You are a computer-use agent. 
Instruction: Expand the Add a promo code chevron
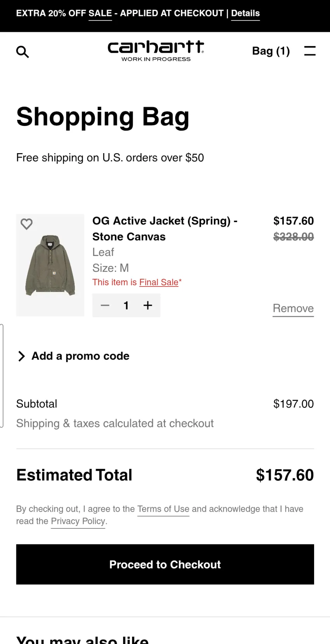pyautogui.click(x=21, y=356)
